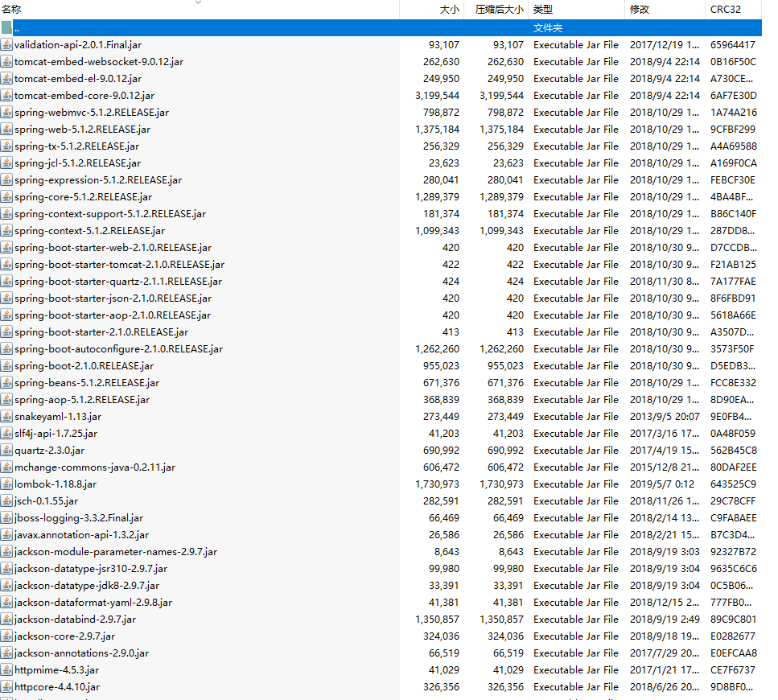The height and width of the screenshot is (700, 778).
Task: Click the jar icon beside jackson-databind-2.9.7.jar
Action: pyautogui.click(x=6, y=619)
